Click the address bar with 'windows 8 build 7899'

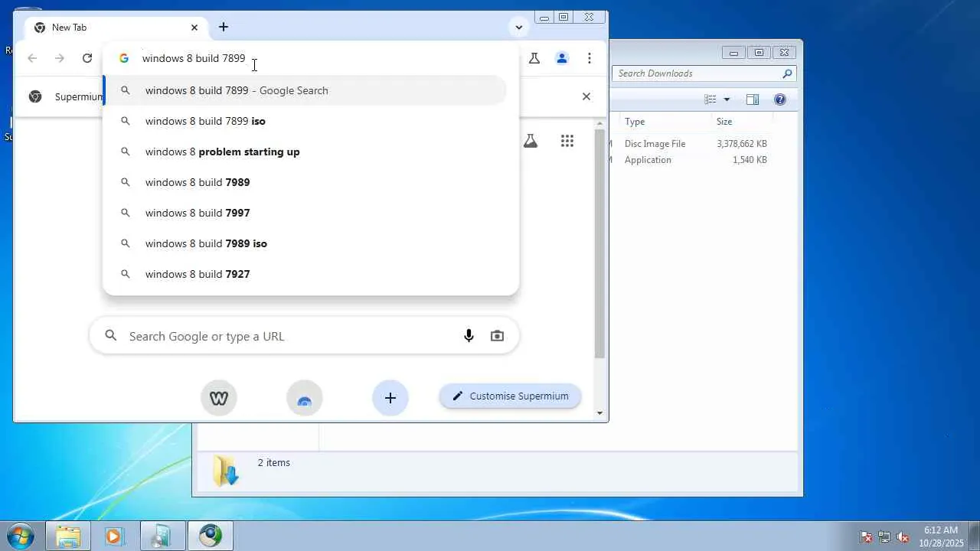tap(311, 58)
